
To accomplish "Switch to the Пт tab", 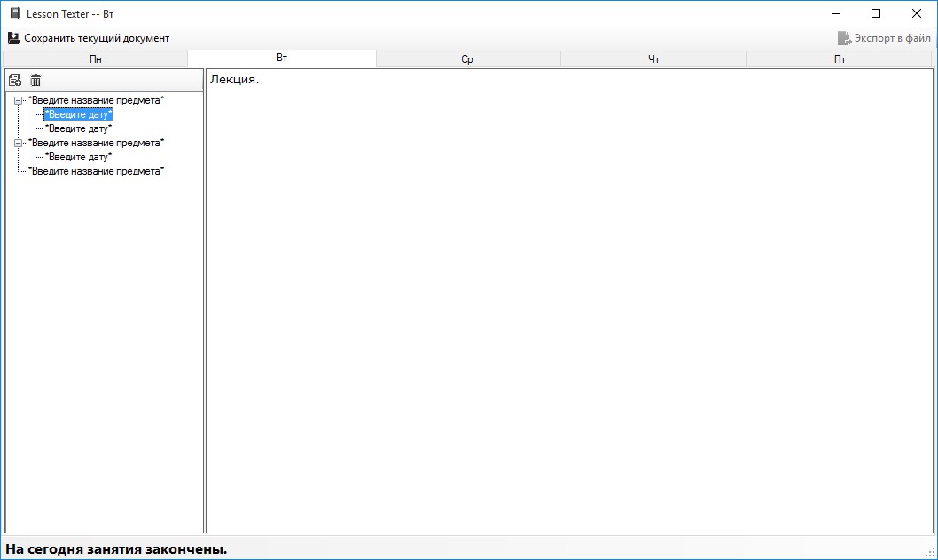I will pyautogui.click(x=840, y=59).
